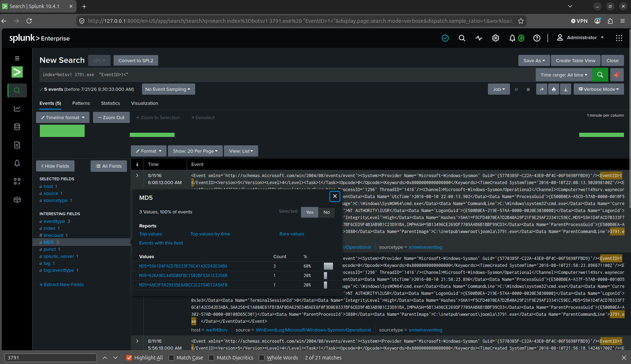The width and height of the screenshot is (631, 364).
Task: Click the find bar text field
Action: point(51,358)
